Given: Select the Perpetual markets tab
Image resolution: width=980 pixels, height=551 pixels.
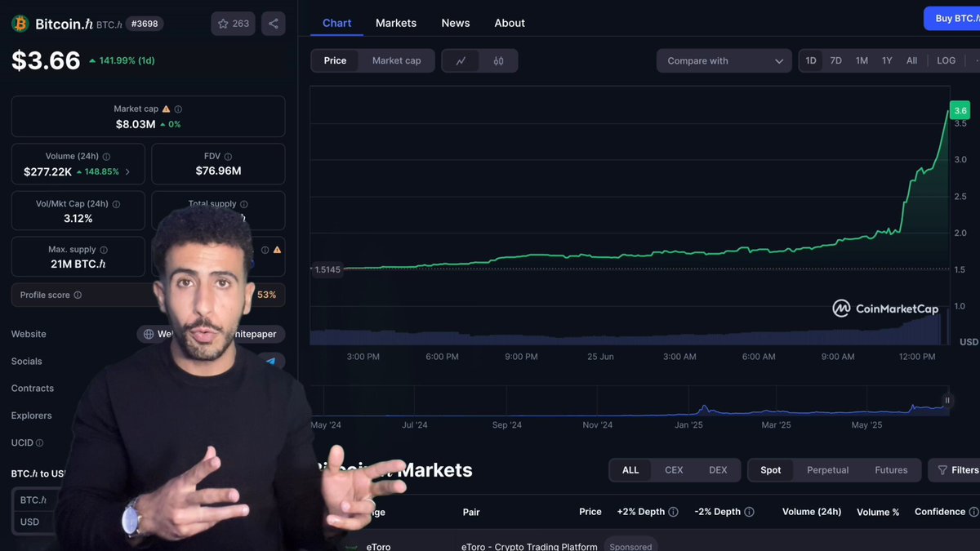Looking at the screenshot, I should coord(828,470).
